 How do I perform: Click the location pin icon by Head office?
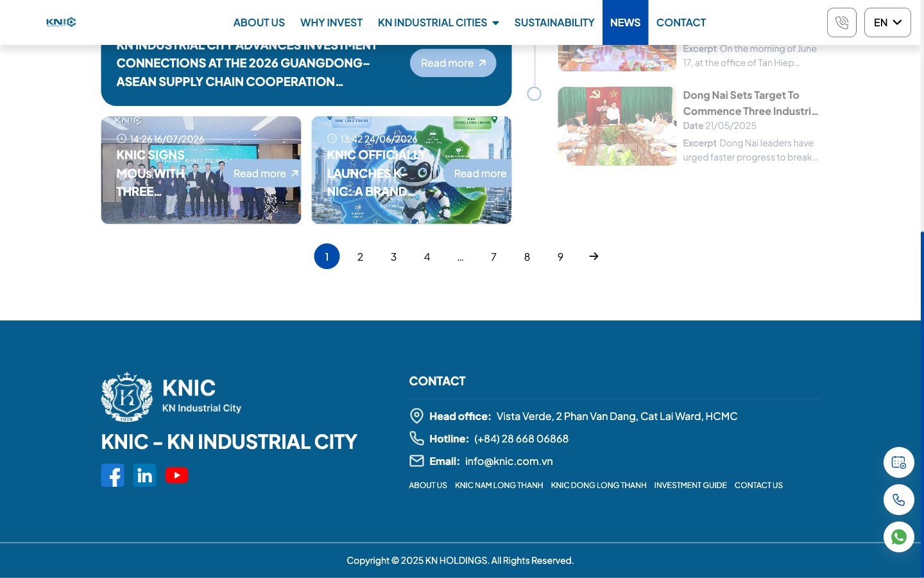click(416, 416)
